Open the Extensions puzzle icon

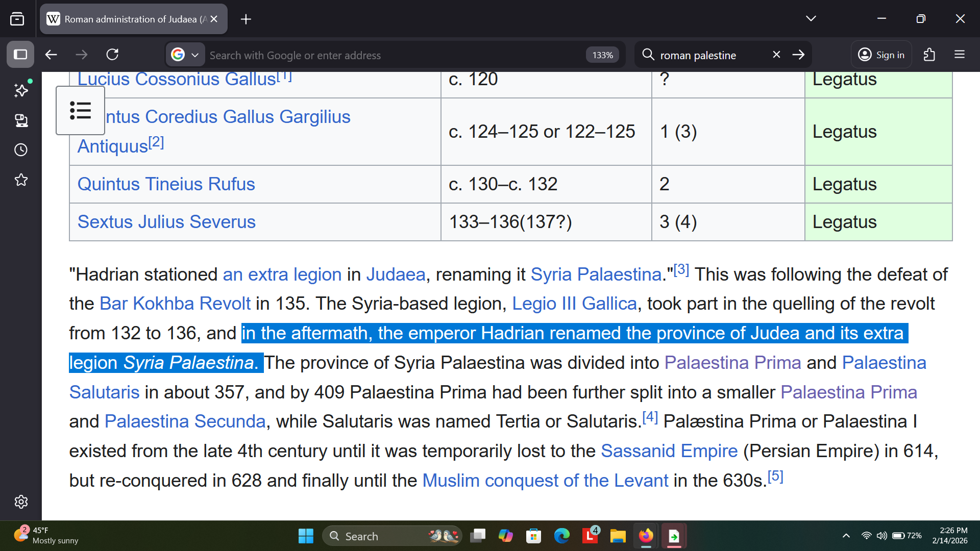929,55
